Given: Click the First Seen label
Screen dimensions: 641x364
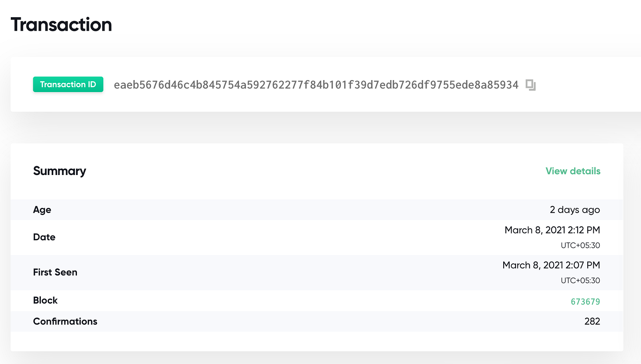Looking at the screenshot, I should coord(55,272).
